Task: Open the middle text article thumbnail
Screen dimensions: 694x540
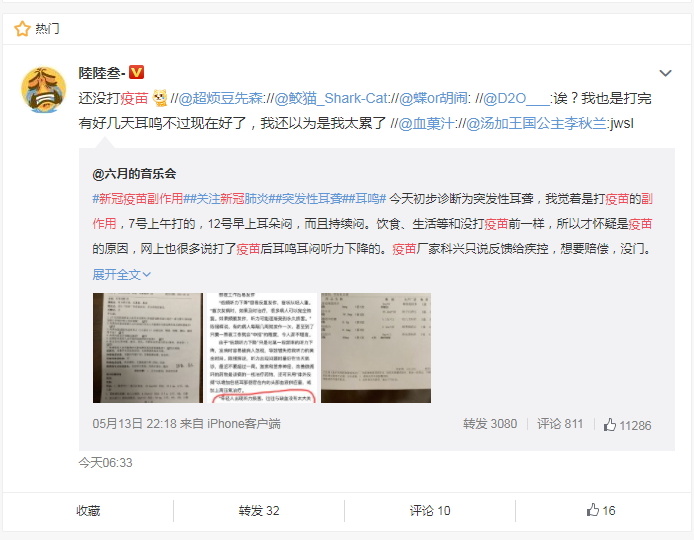Action: click(262, 347)
